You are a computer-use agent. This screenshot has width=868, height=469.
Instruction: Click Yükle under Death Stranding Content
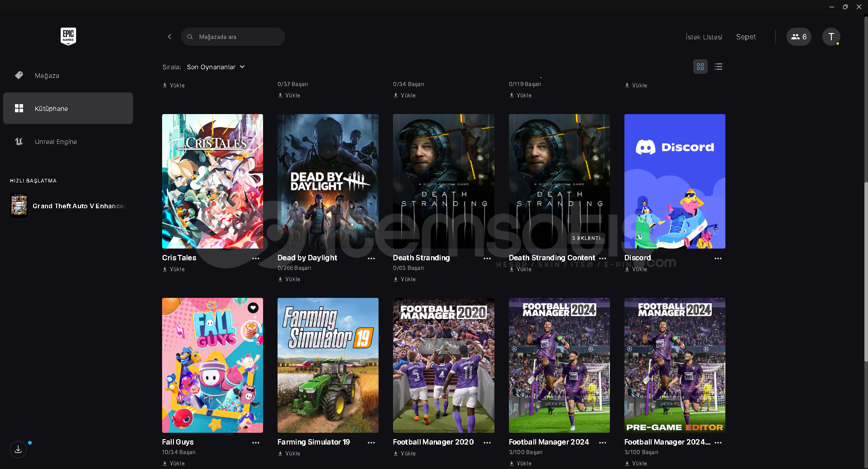(521, 269)
